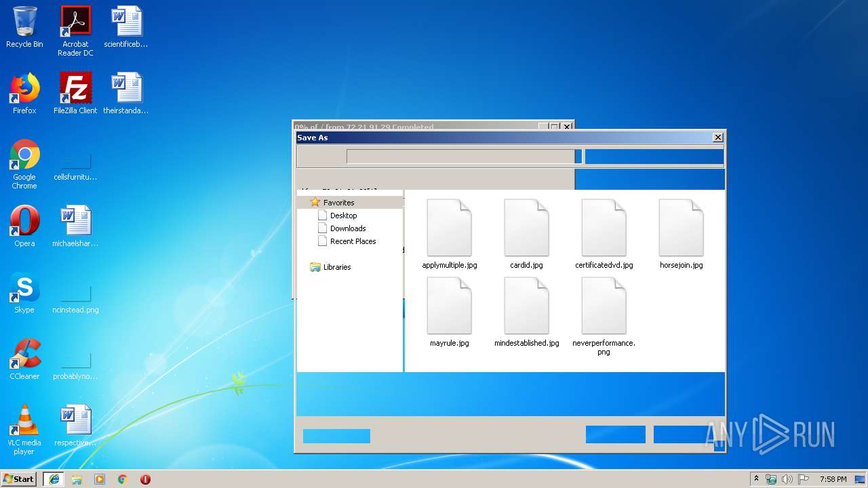Launch the Google Chrome desktop shortcut
Screen dimensions: 868x488
coord(24,164)
